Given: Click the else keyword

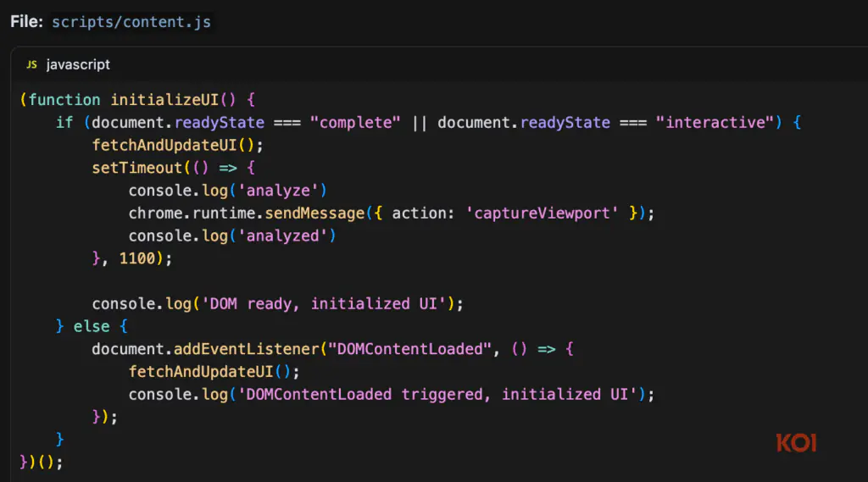Looking at the screenshot, I should pos(92,326).
